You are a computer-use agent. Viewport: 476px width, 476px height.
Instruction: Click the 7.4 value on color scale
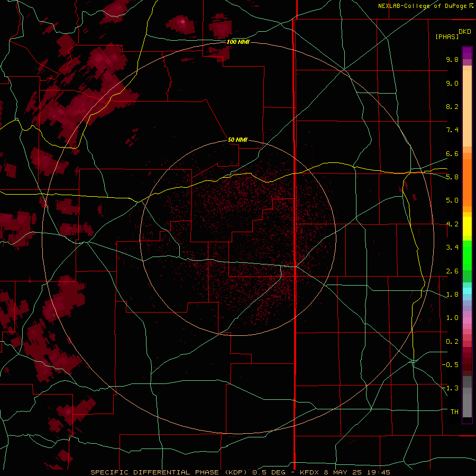pos(452,130)
